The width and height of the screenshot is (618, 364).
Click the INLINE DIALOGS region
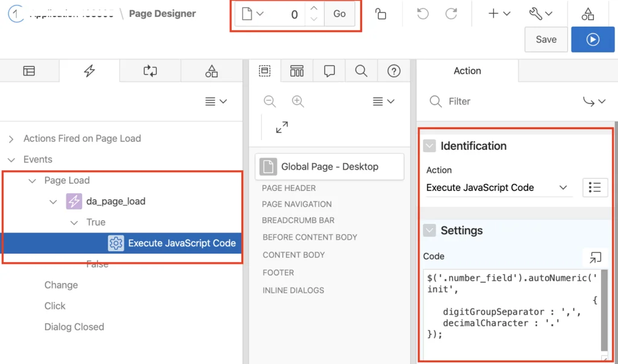point(293,290)
